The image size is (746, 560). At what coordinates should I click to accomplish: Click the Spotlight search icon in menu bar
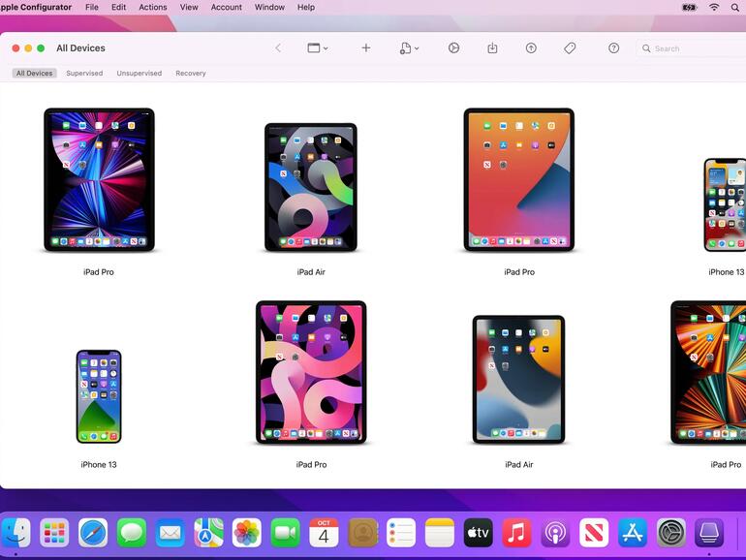tap(735, 7)
